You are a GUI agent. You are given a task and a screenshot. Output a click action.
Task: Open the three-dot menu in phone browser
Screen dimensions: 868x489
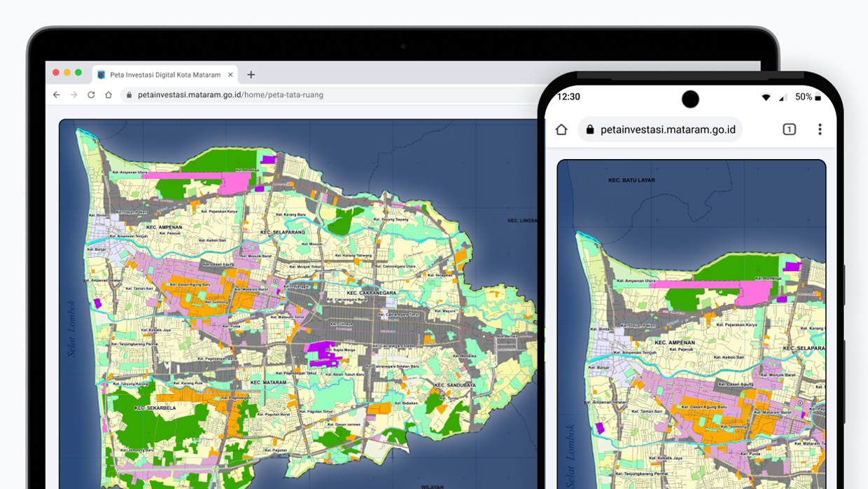coord(820,129)
